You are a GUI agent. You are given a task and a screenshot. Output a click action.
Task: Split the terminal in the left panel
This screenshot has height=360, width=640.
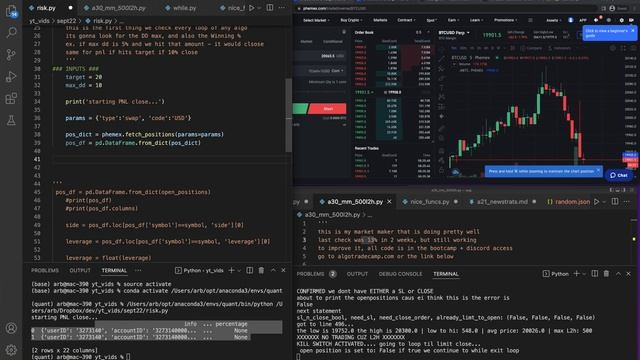pos(250,270)
